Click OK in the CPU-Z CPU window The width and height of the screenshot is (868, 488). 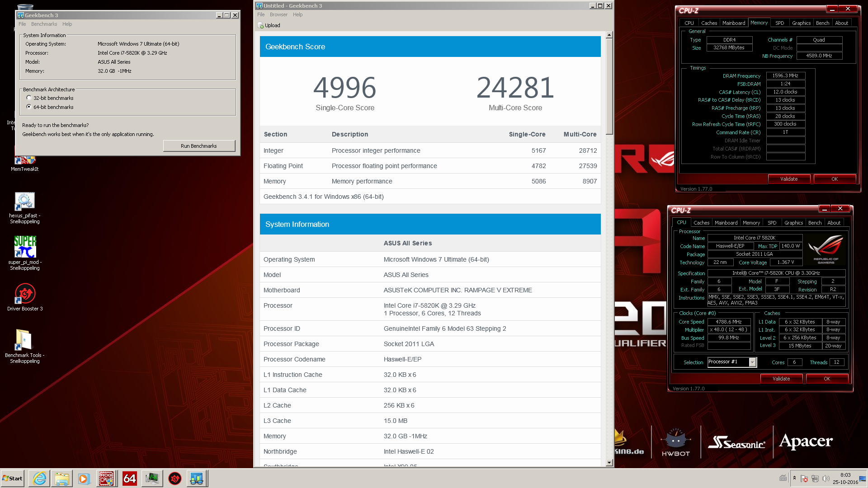point(827,379)
